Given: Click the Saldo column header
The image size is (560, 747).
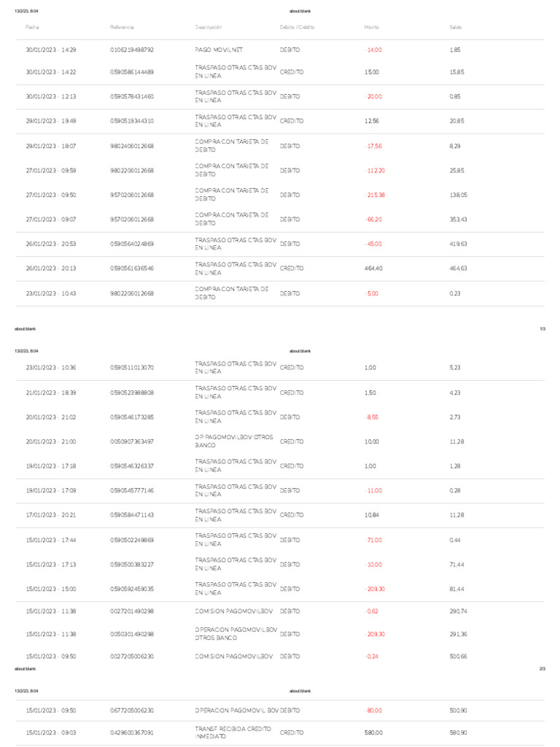Looking at the screenshot, I should [456, 27].
